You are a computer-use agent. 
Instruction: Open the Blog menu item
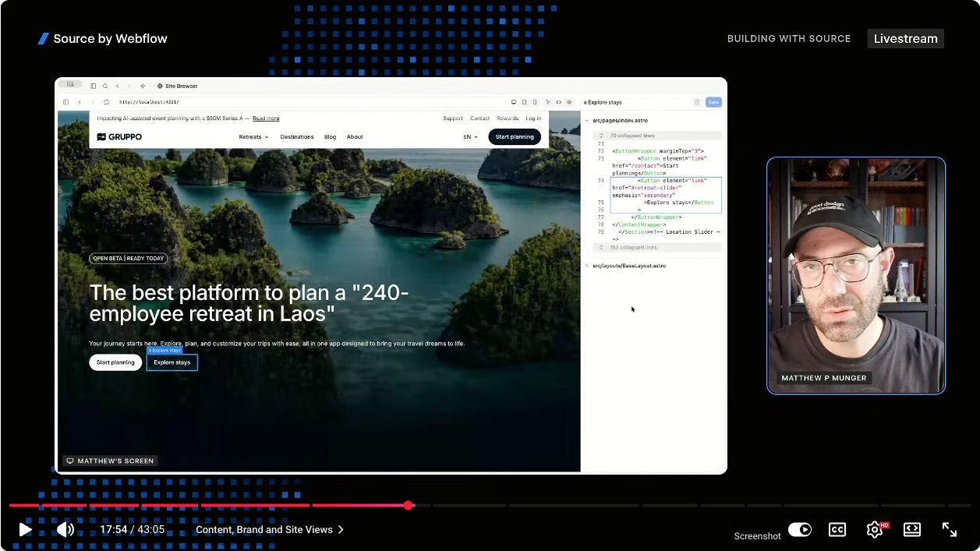330,137
